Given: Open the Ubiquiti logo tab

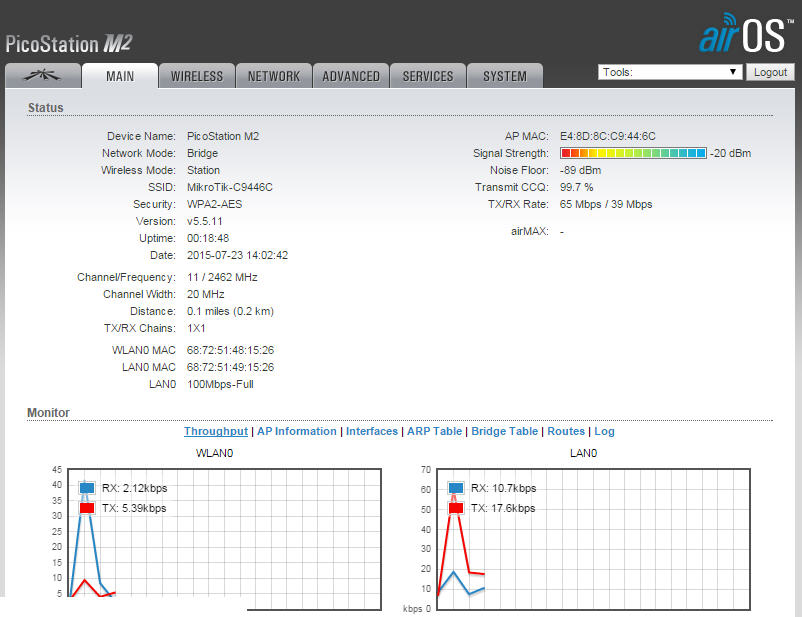Looking at the screenshot, I should click(43, 76).
